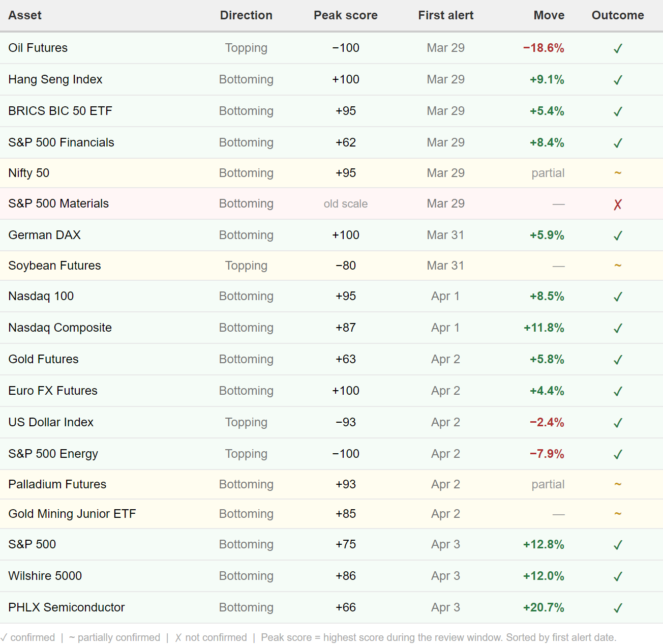Click the Gold Mining Junior ETF tilde icon
The image size is (663, 644).
click(618, 514)
